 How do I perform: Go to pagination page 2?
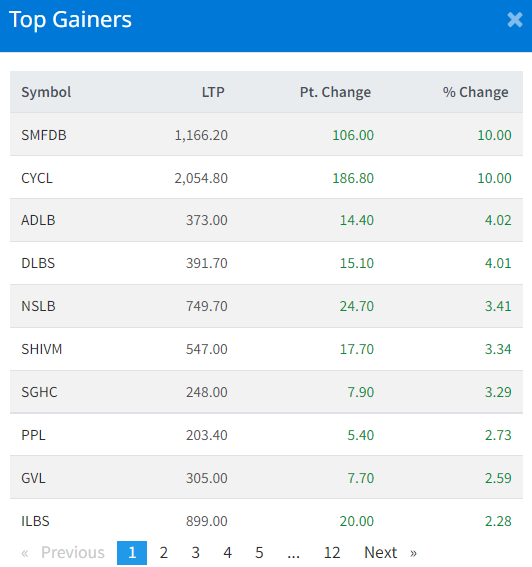(163, 553)
